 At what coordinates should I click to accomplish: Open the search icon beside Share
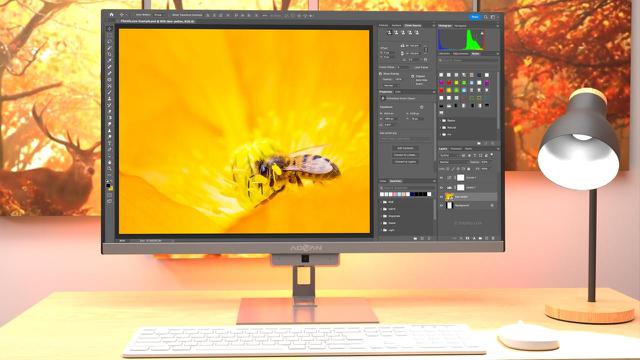point(486,17)
